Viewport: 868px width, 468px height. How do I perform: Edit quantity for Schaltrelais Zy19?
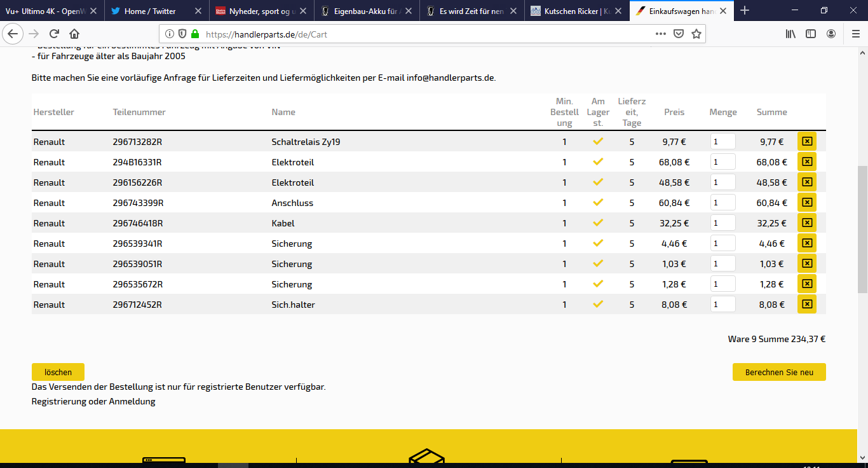point(723,142)
